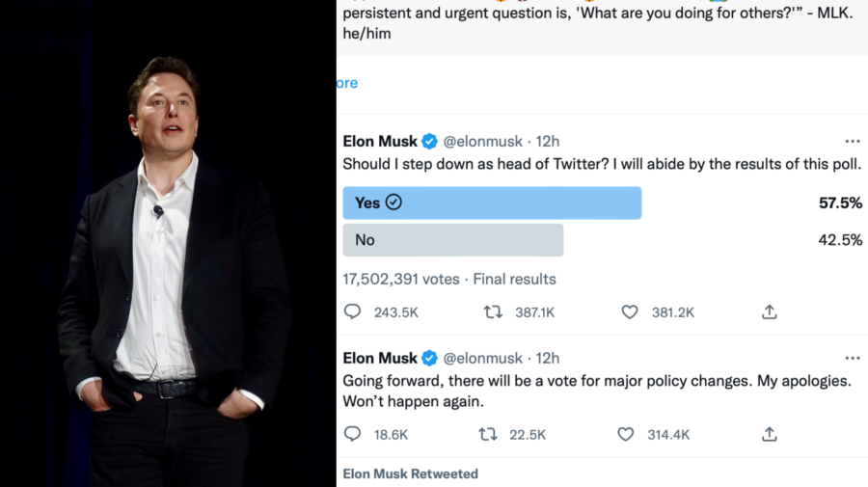The width and height of the screenshot is (868, 487).
Task: Click the 12h timestamp on poll tweet
Action: (548, 142)
